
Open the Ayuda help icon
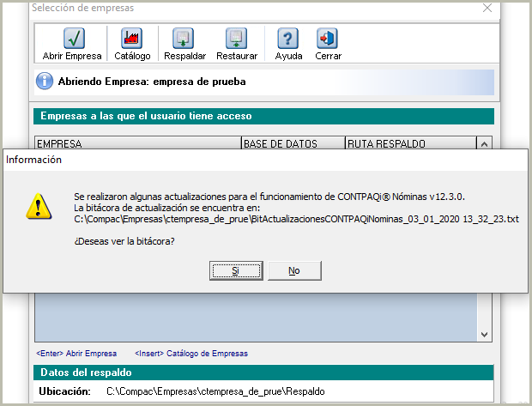click(287, 38)
